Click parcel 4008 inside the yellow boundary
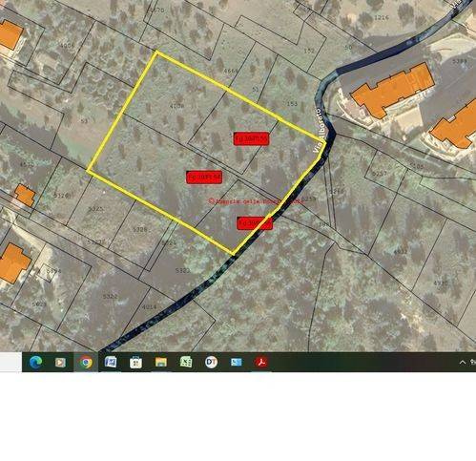The width and height of the screenshot is (476, 461). [x=176, y=106]
